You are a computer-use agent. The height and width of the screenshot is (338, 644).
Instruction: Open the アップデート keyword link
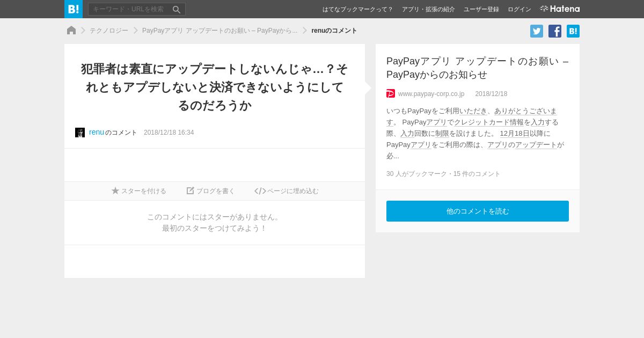tap(536, 145)
